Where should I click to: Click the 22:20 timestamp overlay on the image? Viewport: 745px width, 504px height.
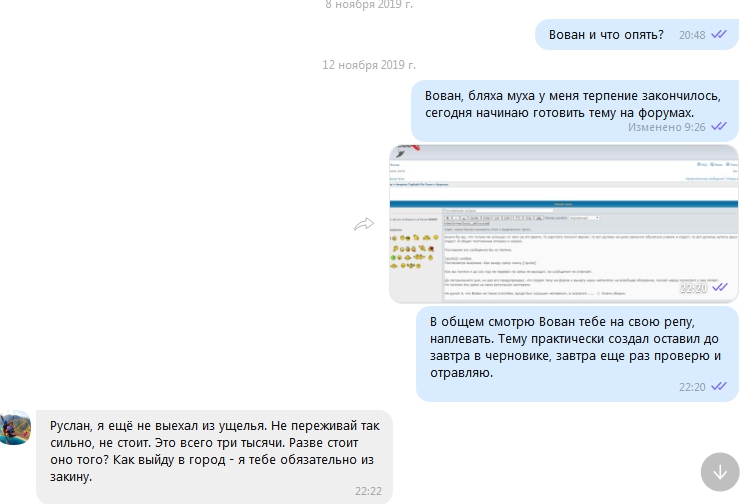694,288
